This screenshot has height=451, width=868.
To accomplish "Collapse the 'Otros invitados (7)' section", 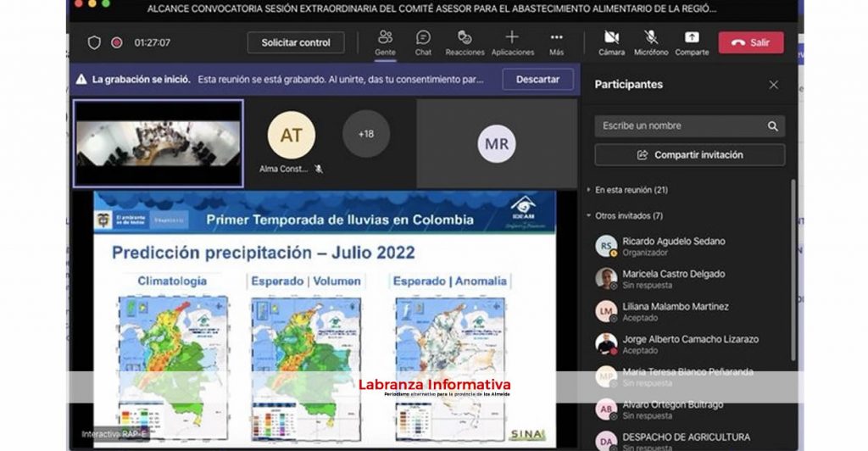I will pyautogui.click(x=589, y=215).
